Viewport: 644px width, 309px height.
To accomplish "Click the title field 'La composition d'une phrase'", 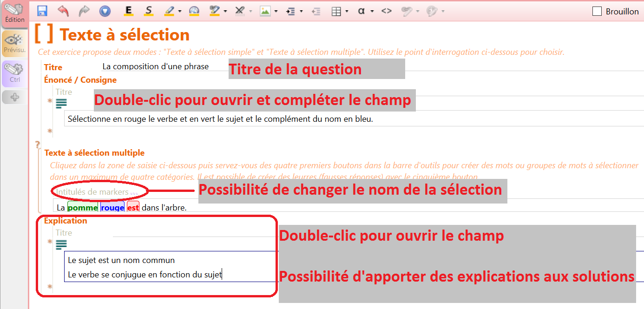I will [156, 66].
